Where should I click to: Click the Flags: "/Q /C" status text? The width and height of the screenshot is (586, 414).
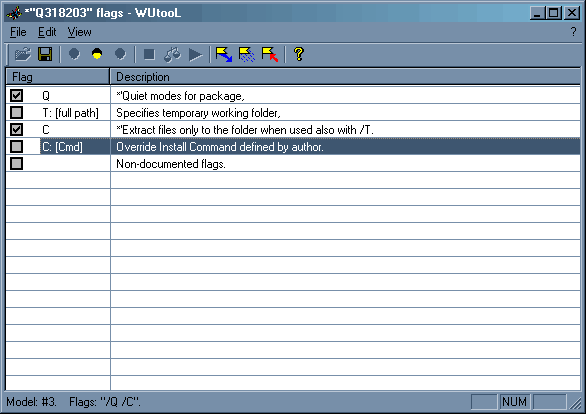tap(105, 402)
